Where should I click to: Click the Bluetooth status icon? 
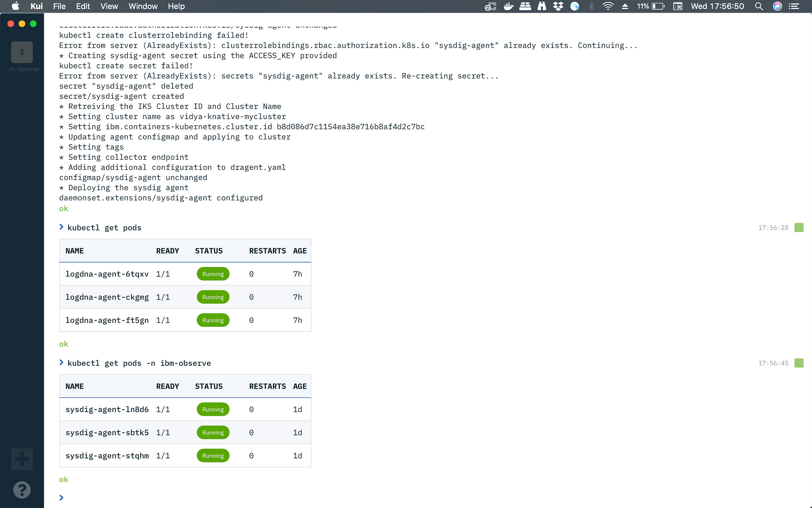point(591,6)
